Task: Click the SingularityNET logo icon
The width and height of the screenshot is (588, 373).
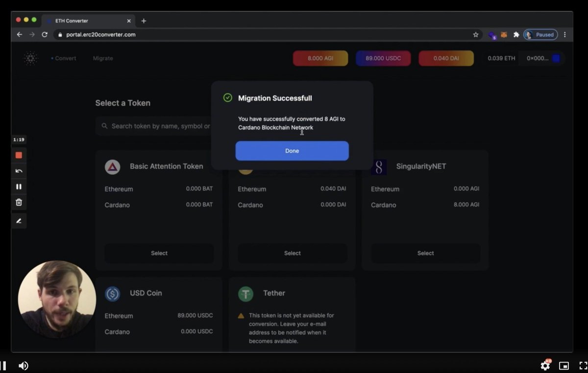Action: [x=379, y=167]
